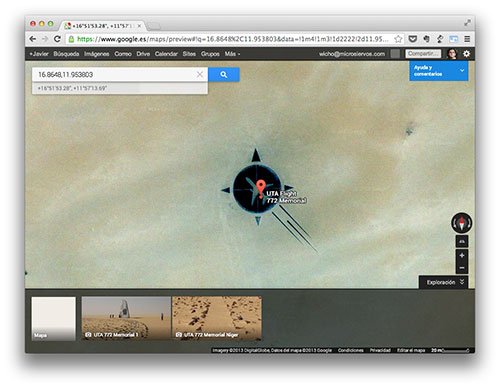Open Sites in Google bar
Viewport: 500px width, 388px height.
click(189, 54)
